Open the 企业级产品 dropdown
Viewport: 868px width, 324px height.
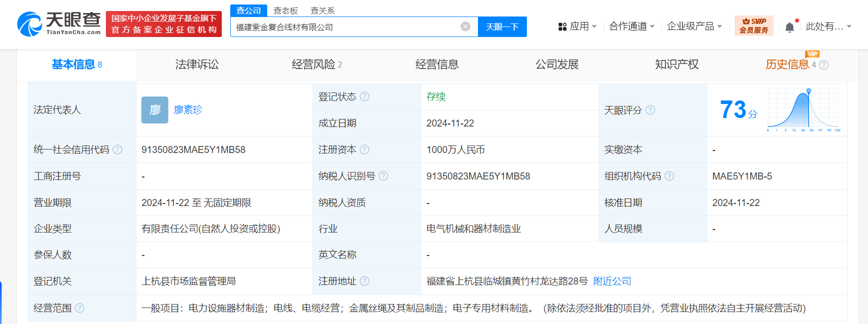[694, 26]
